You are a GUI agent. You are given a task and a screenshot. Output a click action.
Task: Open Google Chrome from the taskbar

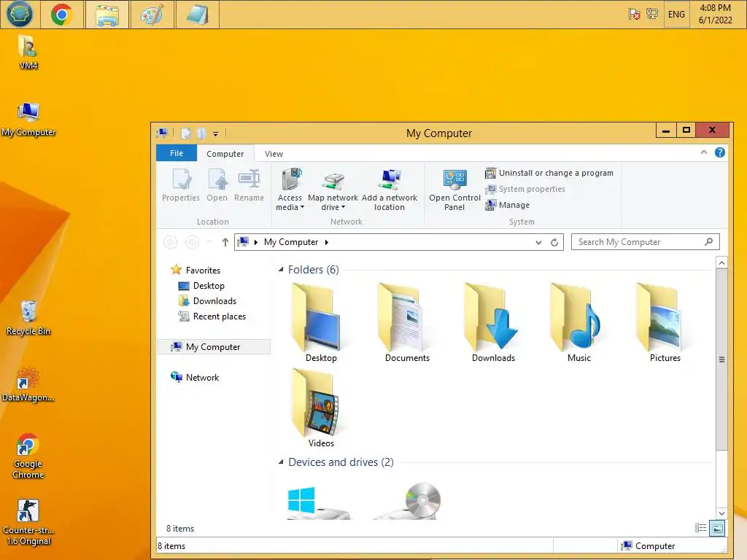pos(61,15)
